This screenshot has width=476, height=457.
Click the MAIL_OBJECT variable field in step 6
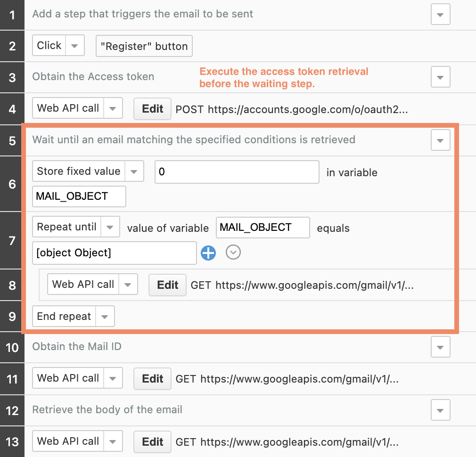(x=79, y=196)
